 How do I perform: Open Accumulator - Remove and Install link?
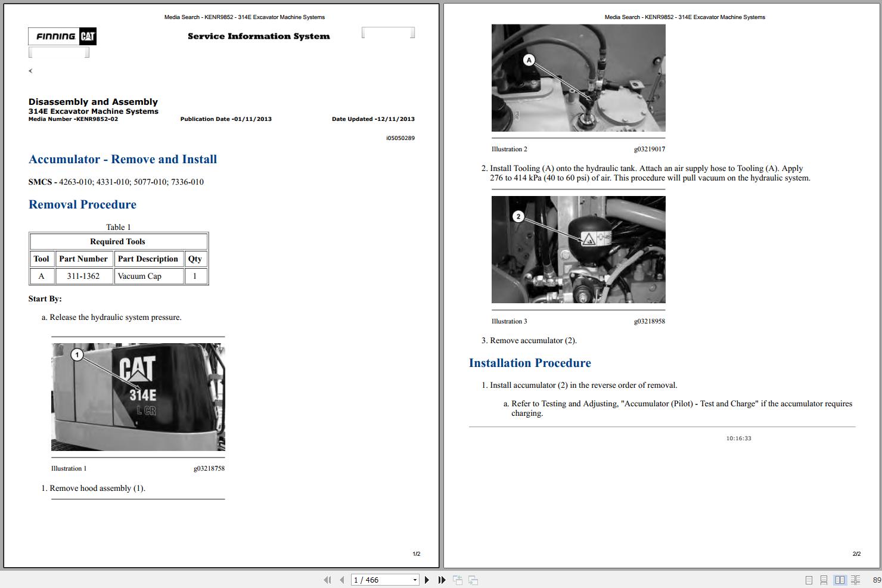click(122, 159)
